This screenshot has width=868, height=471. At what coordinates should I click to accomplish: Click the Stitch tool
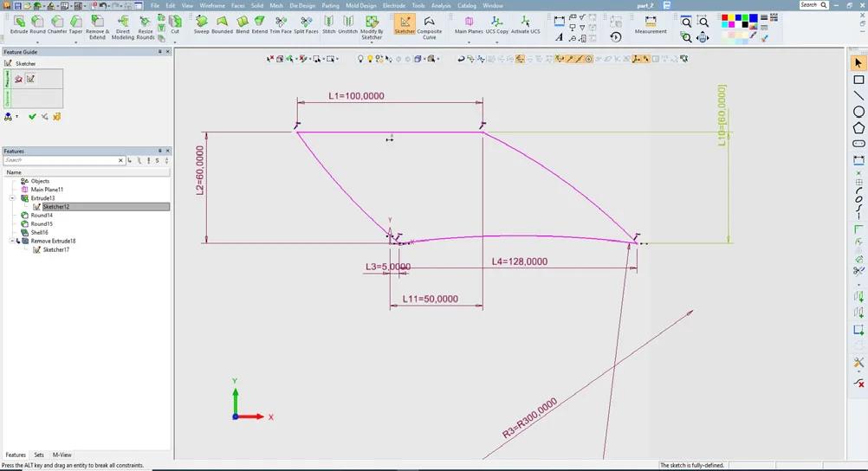[329, 25]
